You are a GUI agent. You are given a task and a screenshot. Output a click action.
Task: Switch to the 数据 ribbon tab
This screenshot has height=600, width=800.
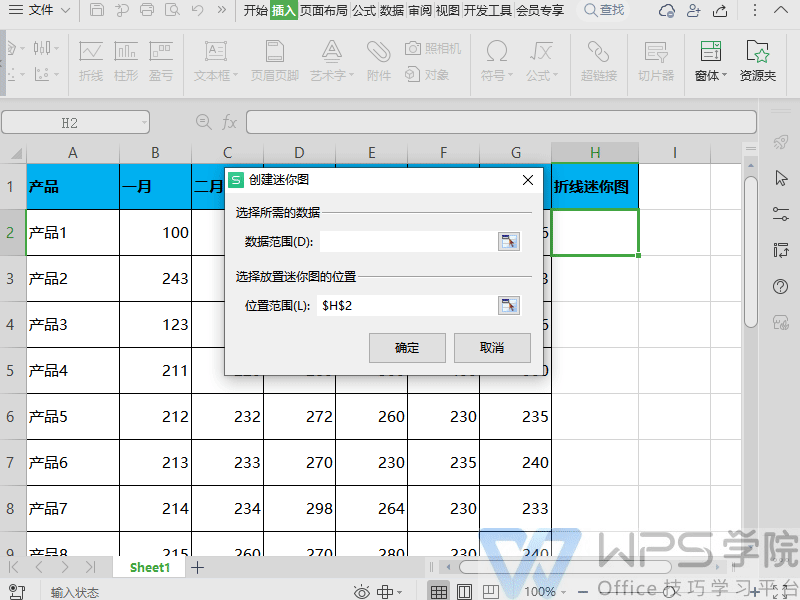[x=392, y=10]
